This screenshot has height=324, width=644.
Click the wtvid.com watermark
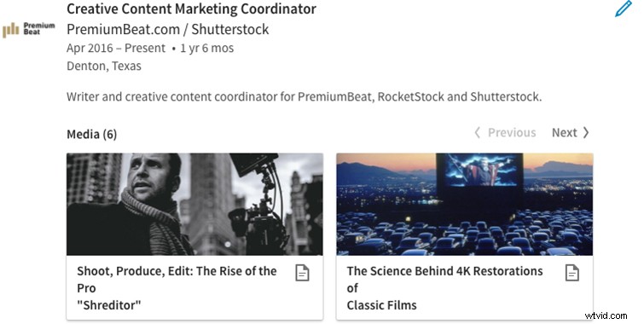(x=606, y=315)
